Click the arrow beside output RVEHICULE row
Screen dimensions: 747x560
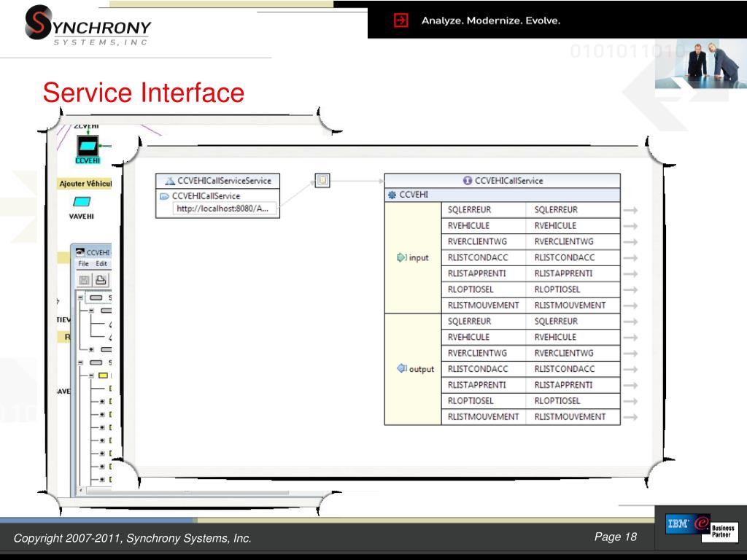click(x=630, y=338)
